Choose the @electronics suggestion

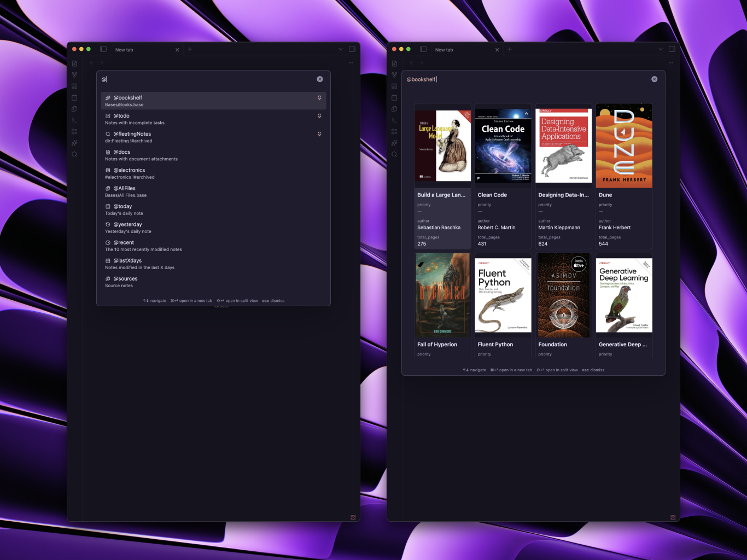(x=213, y=173)
